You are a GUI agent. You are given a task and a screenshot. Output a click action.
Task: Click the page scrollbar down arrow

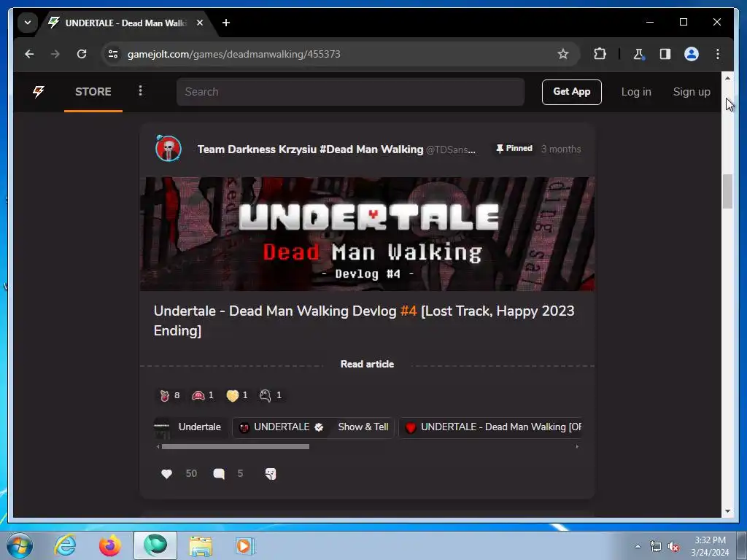pos(727,511)
